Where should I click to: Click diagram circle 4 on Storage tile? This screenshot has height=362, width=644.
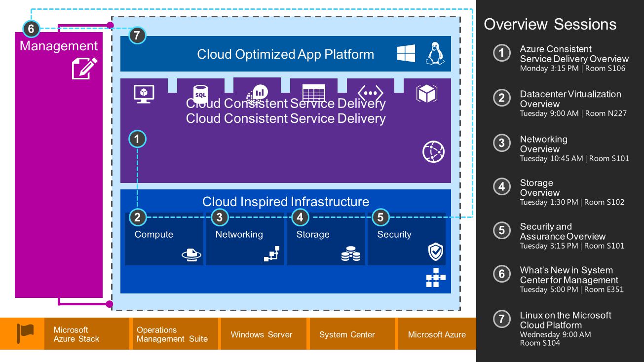click(x=300, y=217)
